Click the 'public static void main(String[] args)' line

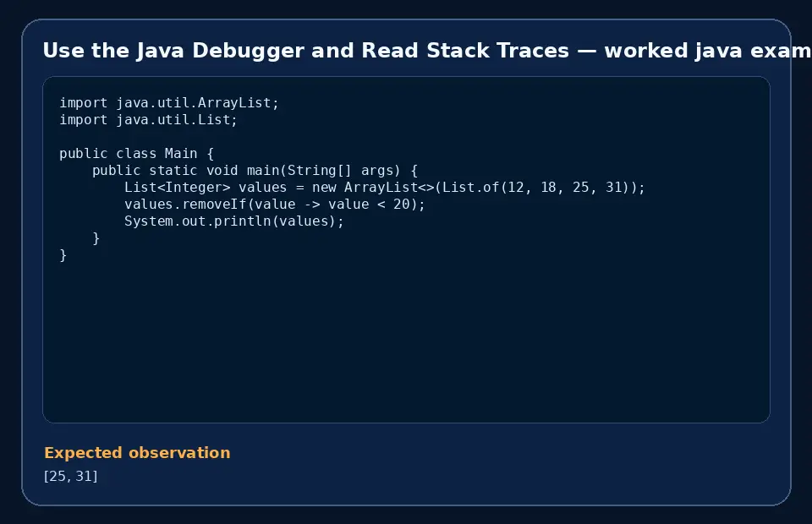point(255,171)
